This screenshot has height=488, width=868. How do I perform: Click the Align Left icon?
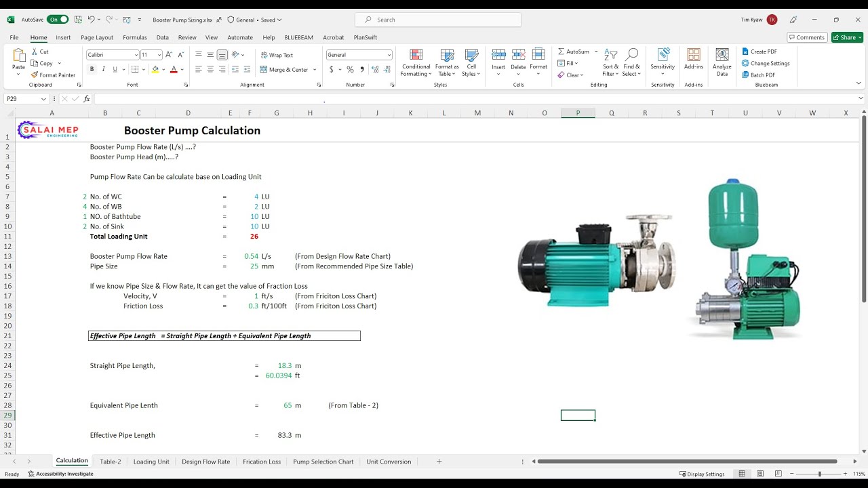pos(199,69)
